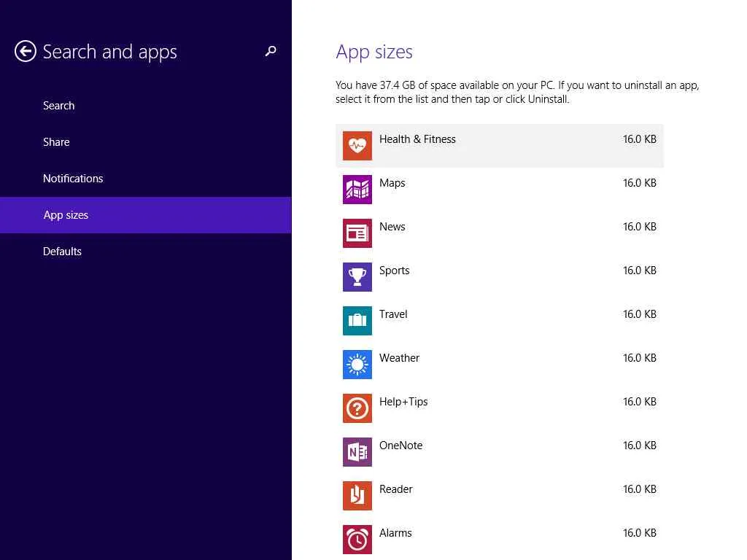Select the Health & Fitness heart icon

[357, 146]
